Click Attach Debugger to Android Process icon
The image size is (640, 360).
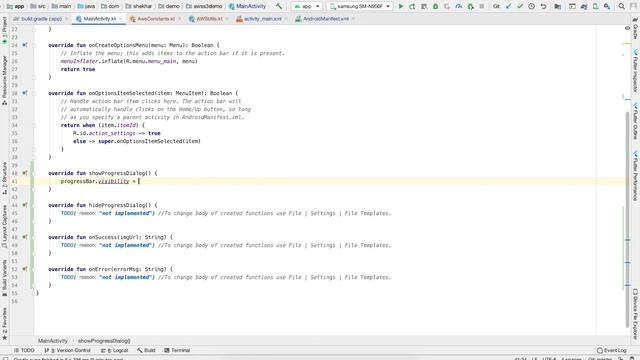point(471,6)
